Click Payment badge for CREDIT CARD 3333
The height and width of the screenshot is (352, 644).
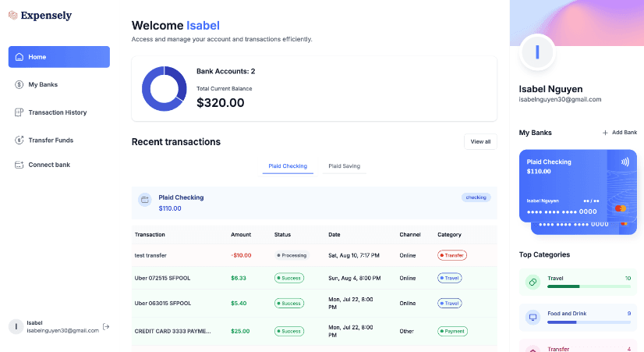coord(453,331)
